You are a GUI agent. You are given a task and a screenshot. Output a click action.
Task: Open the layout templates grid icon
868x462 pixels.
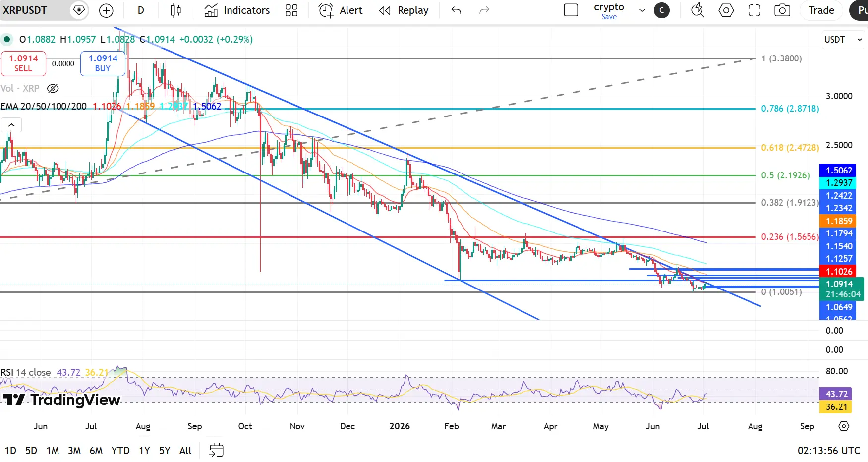click(x=291, y=10)
